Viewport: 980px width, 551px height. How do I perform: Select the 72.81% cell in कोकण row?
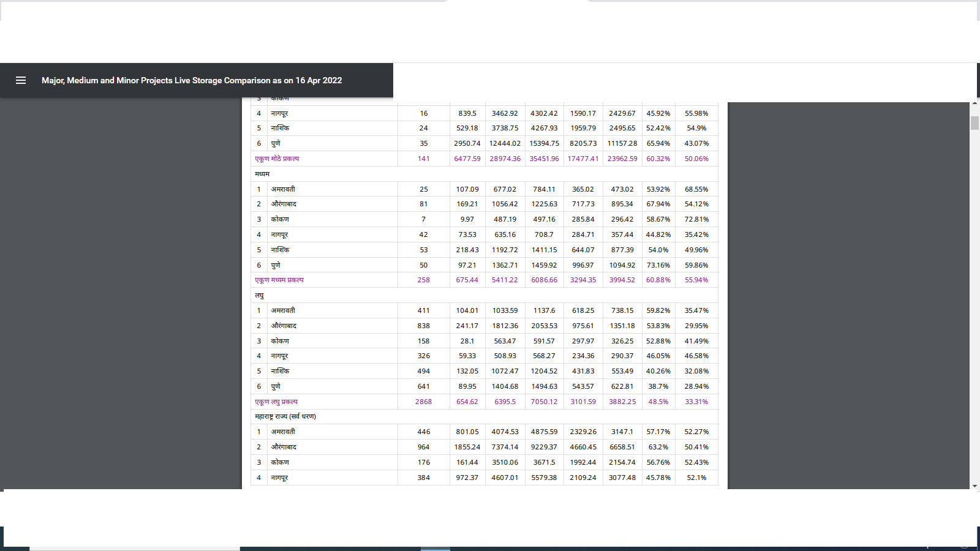click(x=696, y=219)
